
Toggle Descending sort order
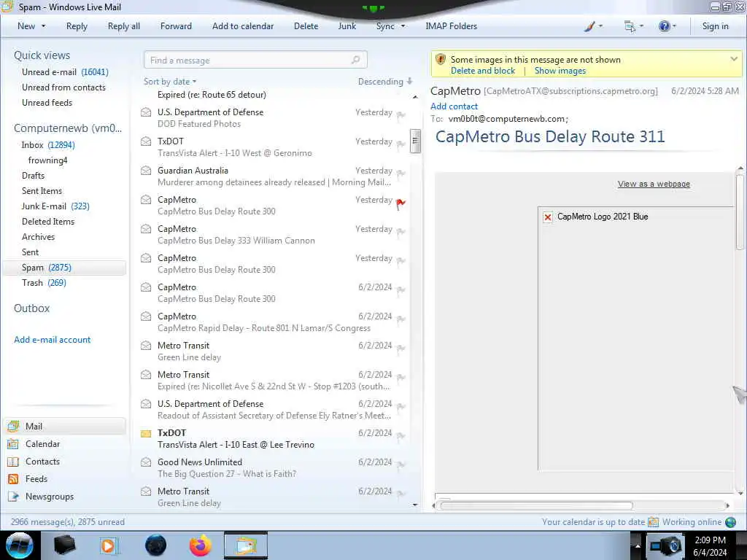click(385, 82)
